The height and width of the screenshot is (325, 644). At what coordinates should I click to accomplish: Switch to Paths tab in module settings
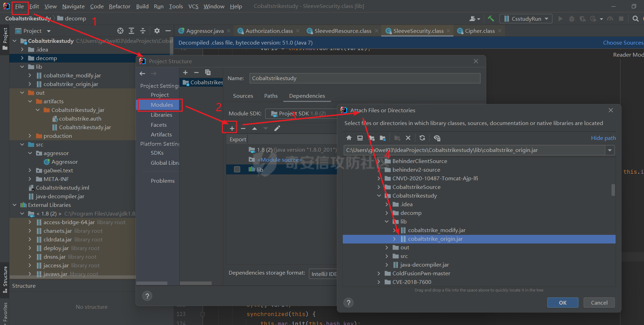(x=271, y=96)
